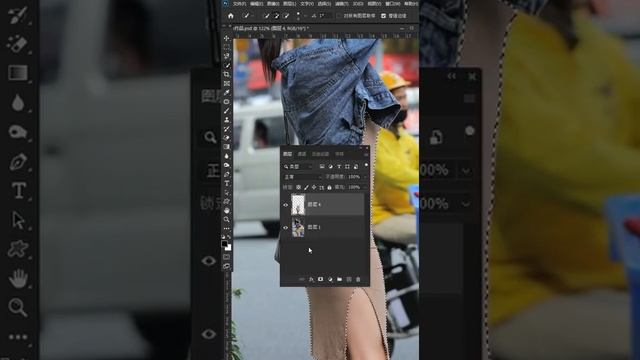Image resolution: width=640 pixels, height=360 pixels.
Task: Create a new layer with the Layers panel icon
Action: pos(349,280)
